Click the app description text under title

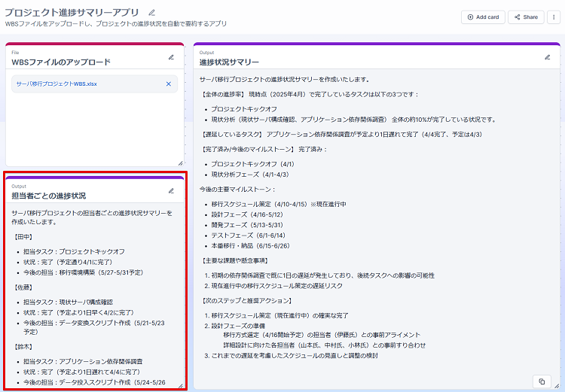116,24
